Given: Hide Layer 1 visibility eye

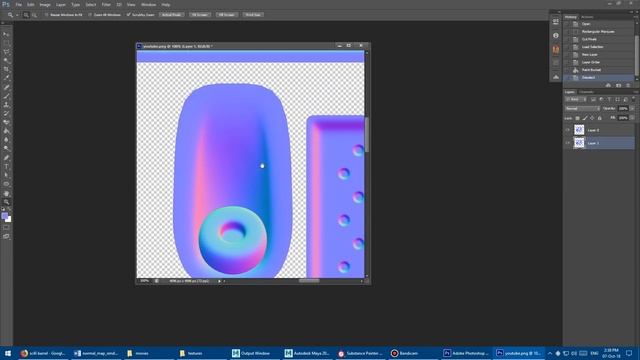Looking at the screenshot, I should [567, 143].
